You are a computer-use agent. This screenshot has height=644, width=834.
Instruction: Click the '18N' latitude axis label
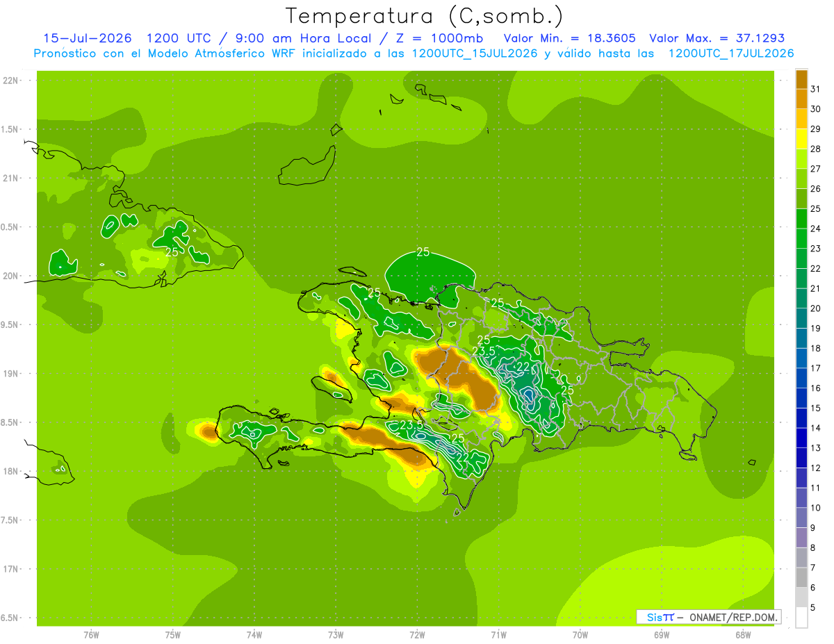click(10, 471)
